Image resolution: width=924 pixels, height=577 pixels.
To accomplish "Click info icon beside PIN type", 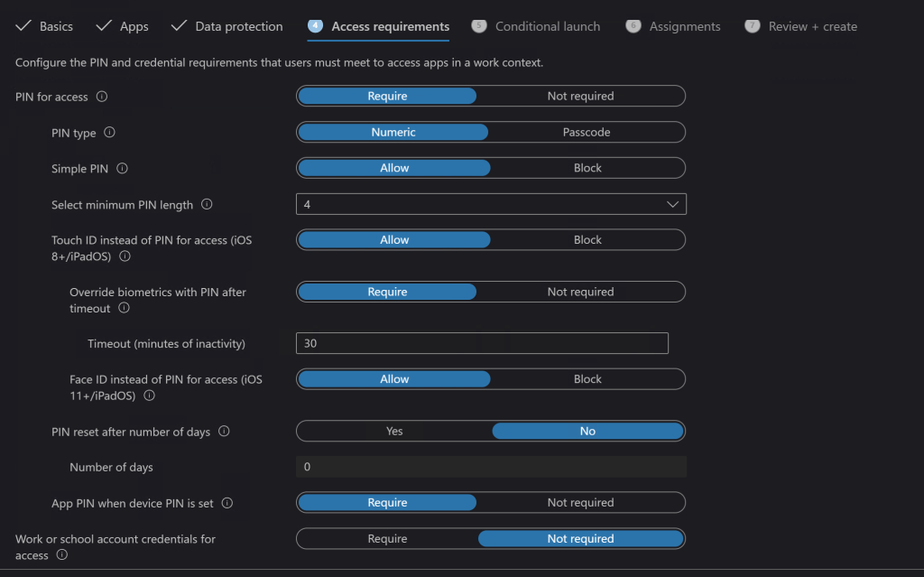I will pyautogui.click(x=110, y=133).
